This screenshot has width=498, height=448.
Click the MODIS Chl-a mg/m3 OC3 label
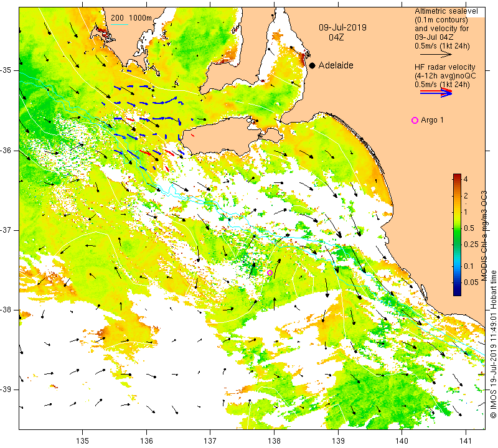pyautogui.click(x=484, y=236)
